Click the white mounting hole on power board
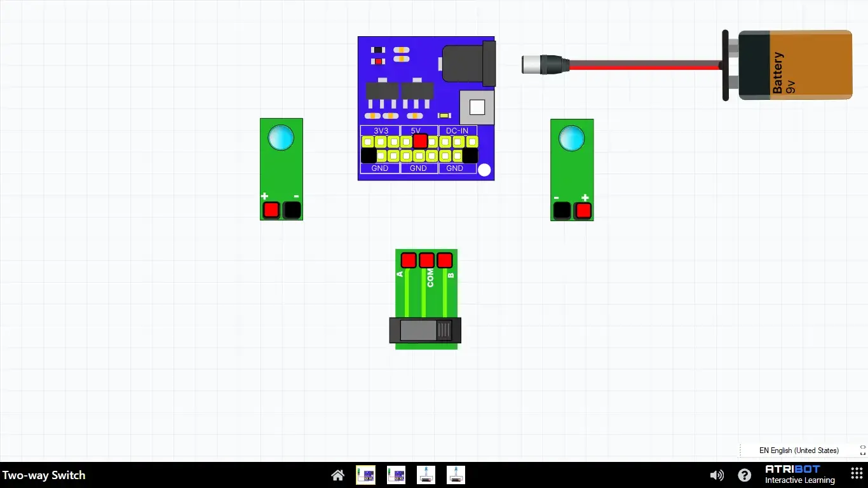The height and width of the screenshot is (488, 868). [x=484, y=170]
